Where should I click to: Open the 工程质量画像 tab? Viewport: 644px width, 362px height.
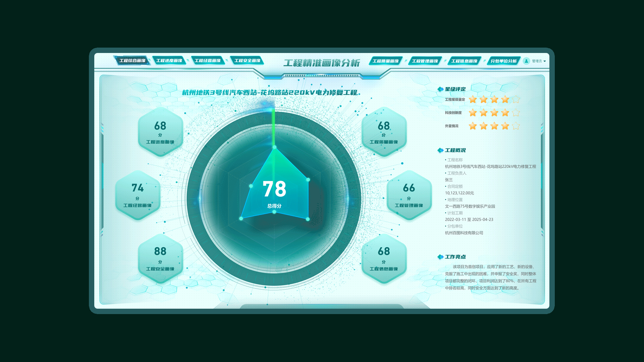point(385,61)
